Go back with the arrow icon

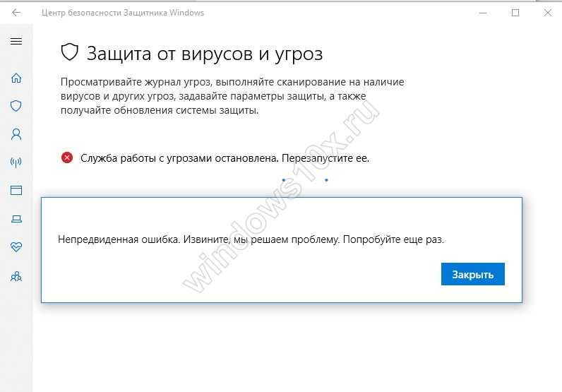[x=16, y=13]
